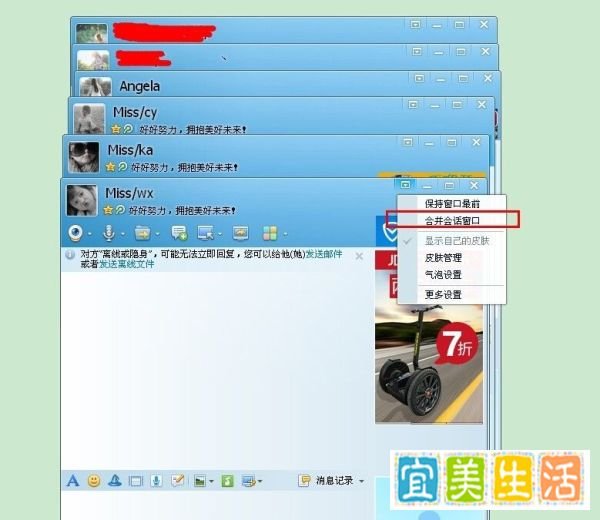The image size is (600, 520).
Task: Close the Miss/ka chat window
Action: coord(476,142)
